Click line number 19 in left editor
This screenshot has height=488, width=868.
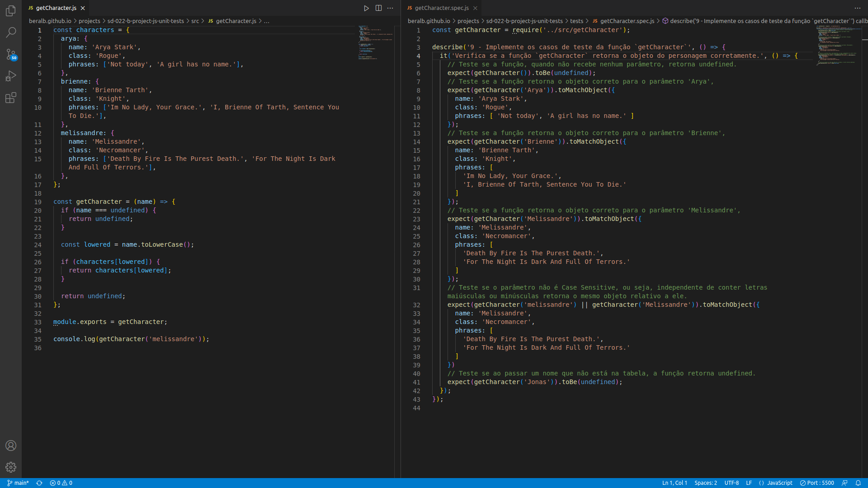(x=38, y=202)
